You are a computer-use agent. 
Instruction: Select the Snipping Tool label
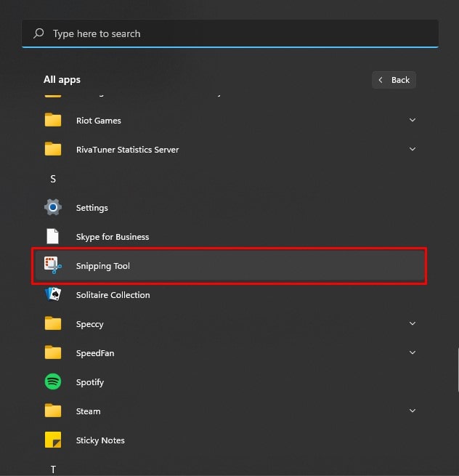[x=103, y=266]
